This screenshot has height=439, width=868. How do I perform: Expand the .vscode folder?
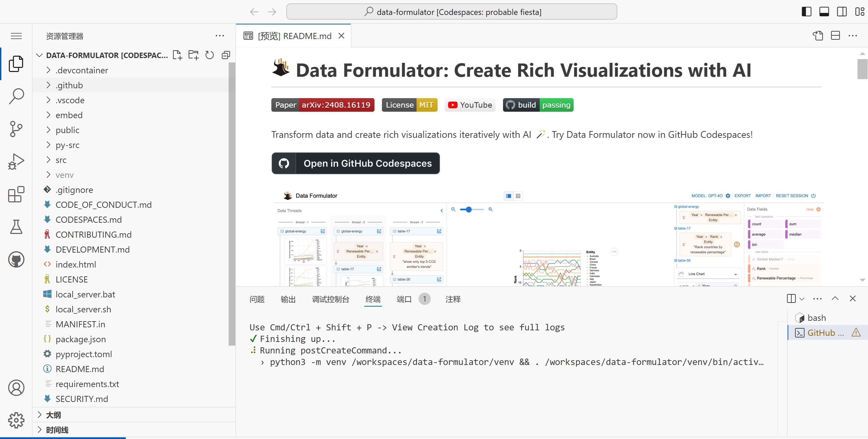point(134,100)
